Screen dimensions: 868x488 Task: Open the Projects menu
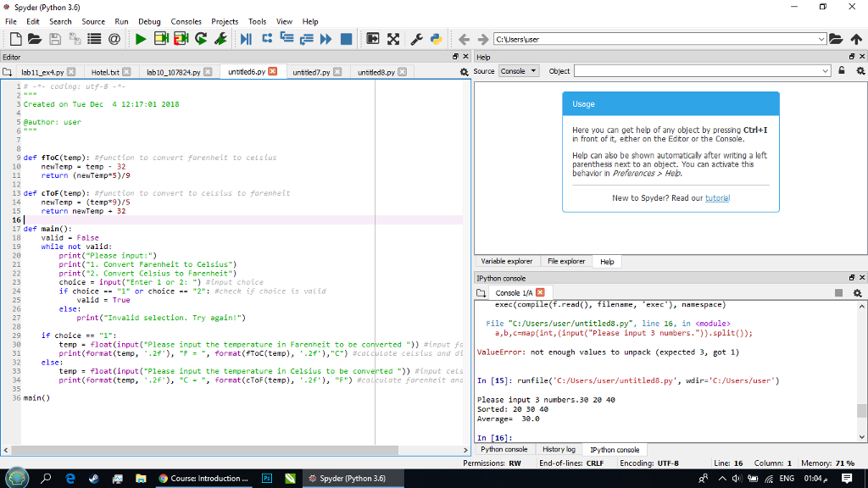(x=224, y=21)
